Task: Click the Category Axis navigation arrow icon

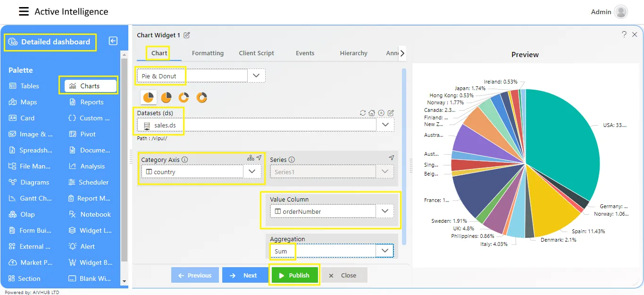Action: [x=259, y=158]
